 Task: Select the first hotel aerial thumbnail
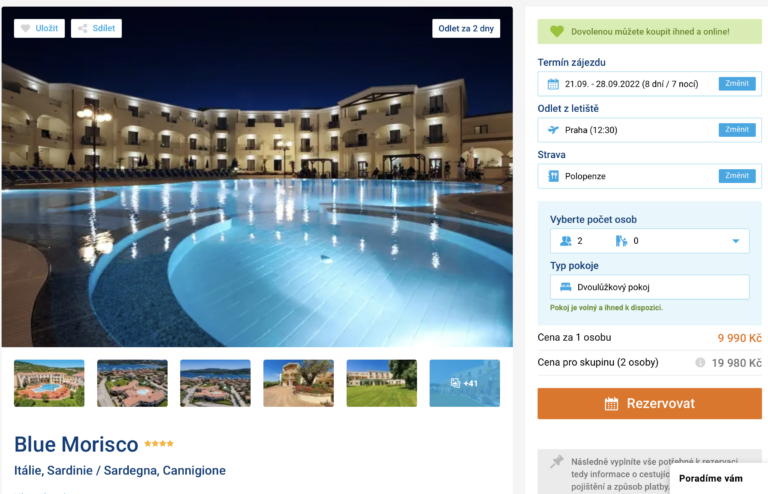(x=49, y=383)
